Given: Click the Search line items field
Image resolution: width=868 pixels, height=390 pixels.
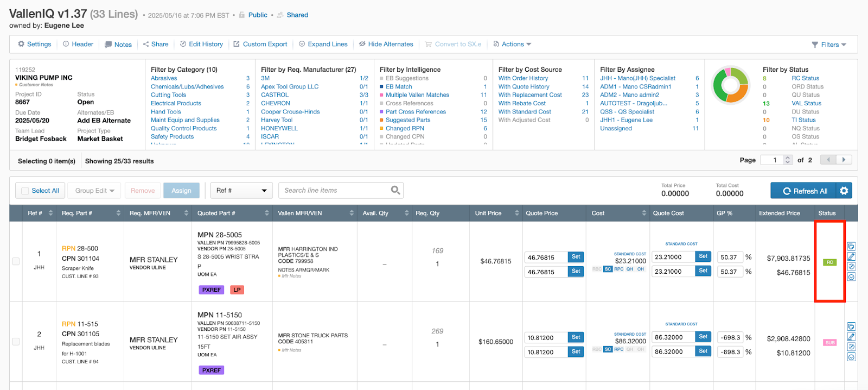Looking at the screenshot, I should (335, 190).
